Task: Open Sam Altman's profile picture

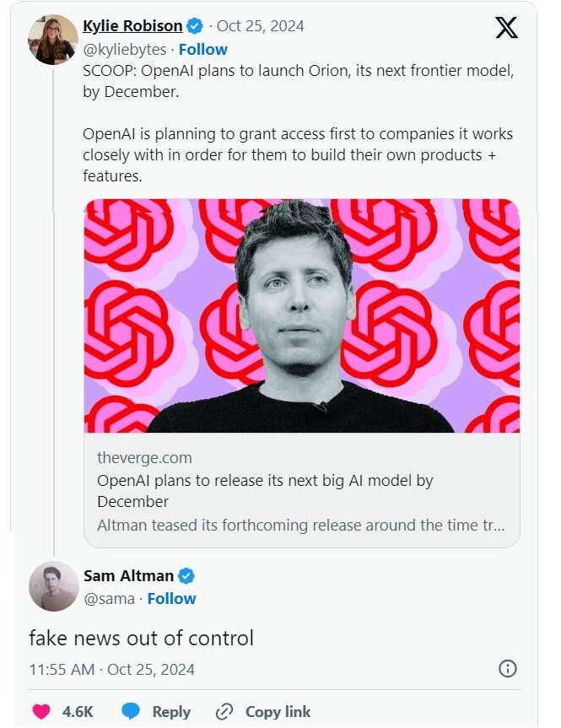Action: click(53, 586)
